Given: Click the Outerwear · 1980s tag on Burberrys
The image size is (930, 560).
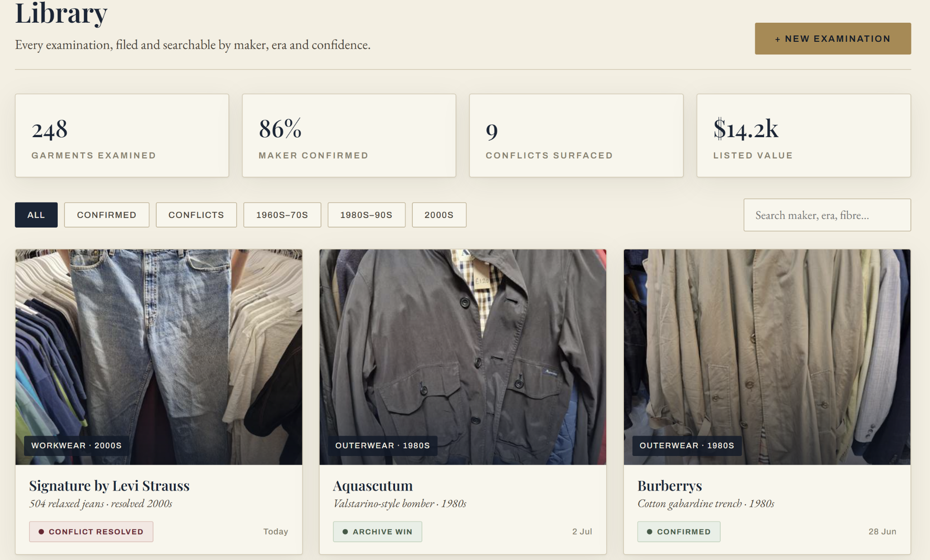Looking at the screenshot, I should (x=687, y=446).
